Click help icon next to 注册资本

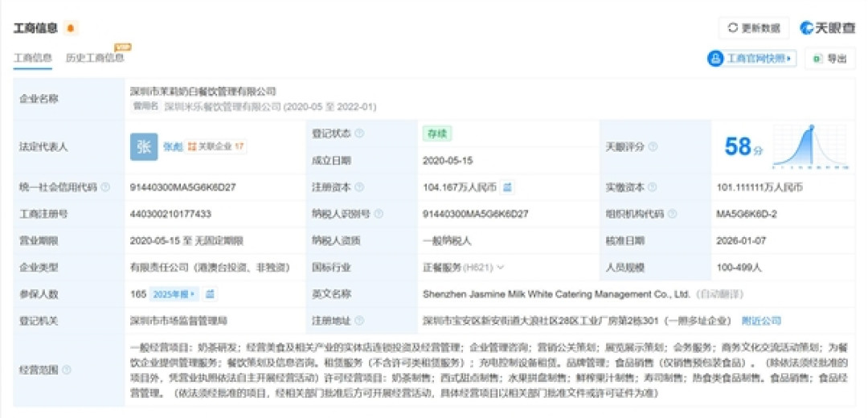pos(359,187)
